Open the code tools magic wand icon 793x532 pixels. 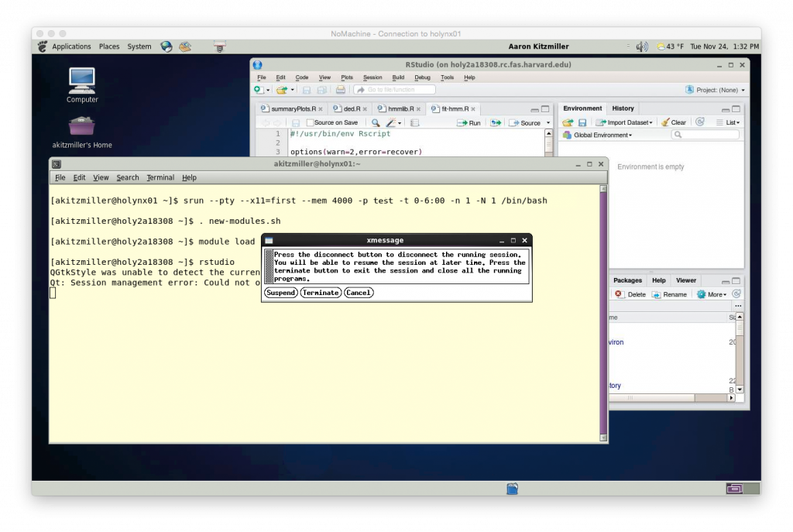[391, 122]
